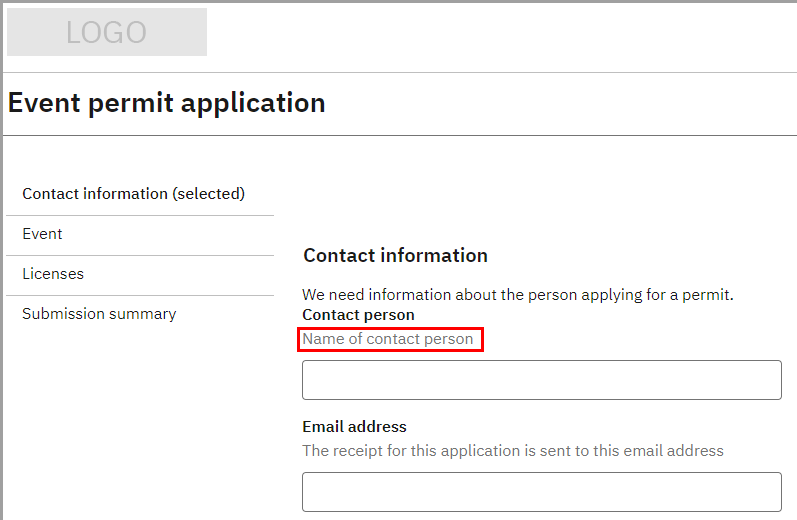Go to the Licenses step
The image size is (797, 520).
[53, 274]
